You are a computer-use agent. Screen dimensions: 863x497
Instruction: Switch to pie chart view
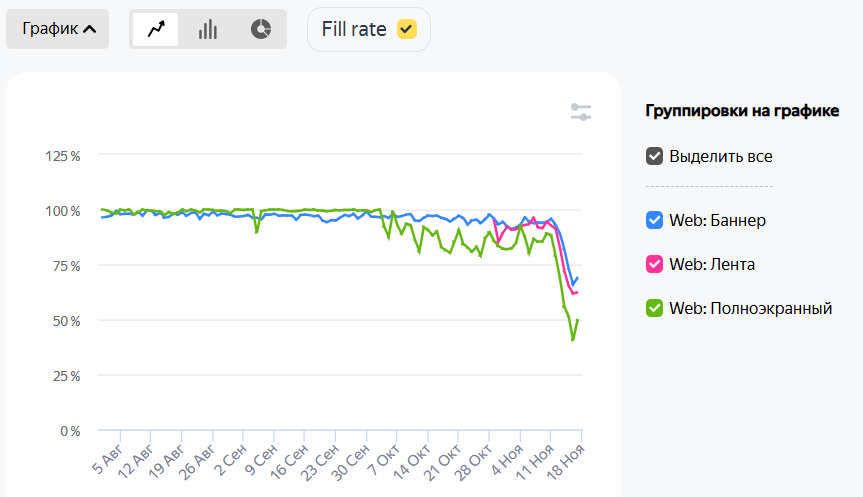[x=260, y=29]
